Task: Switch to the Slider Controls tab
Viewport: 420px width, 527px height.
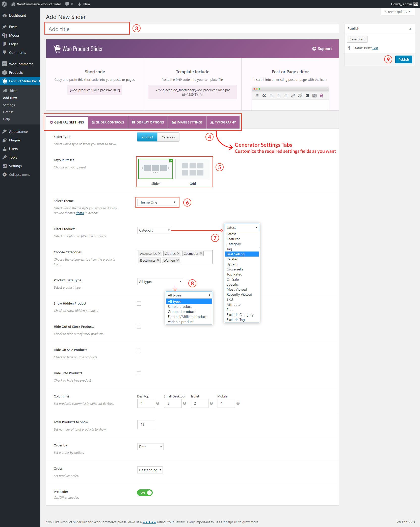Action: [108, 122]
